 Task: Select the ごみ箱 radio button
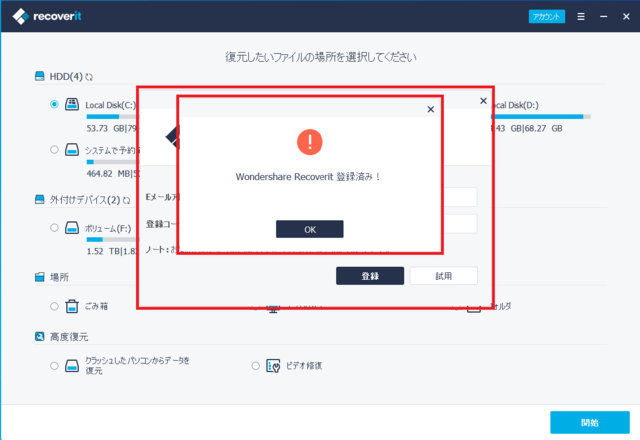(x=54, y=306)
